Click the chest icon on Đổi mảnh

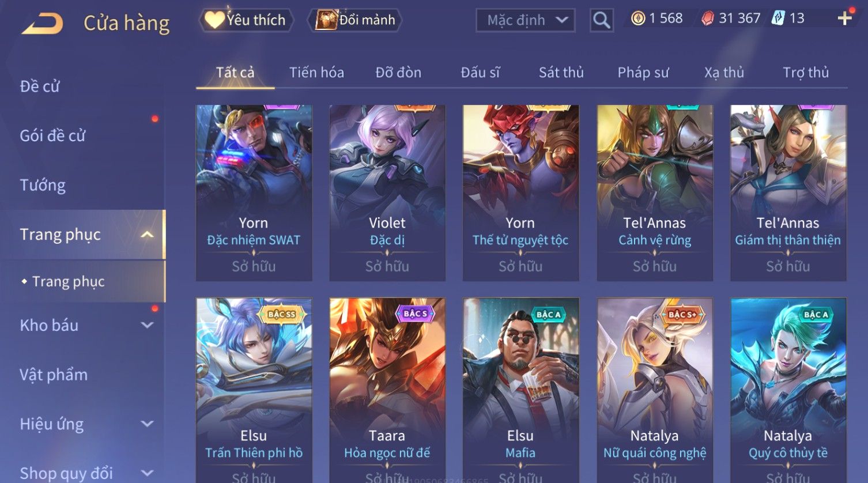coord(326,20)
